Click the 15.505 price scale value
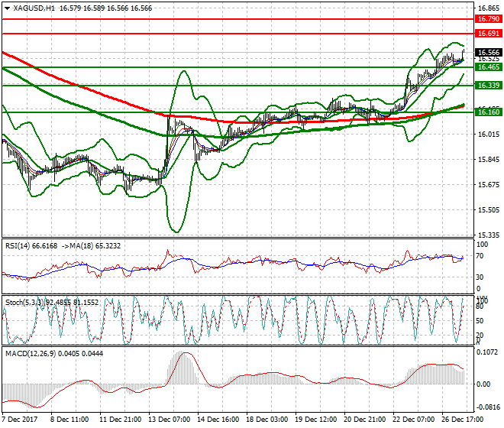504x428 pixels. tap(489, 210)
